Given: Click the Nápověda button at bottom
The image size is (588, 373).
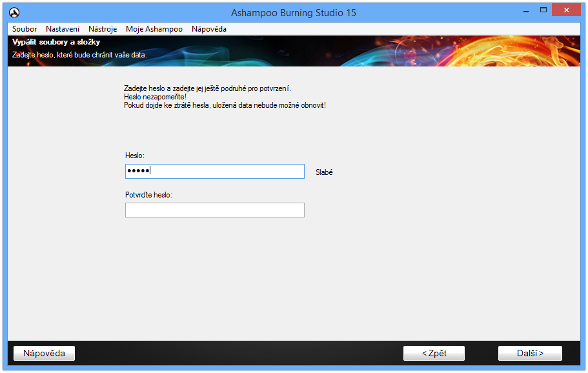Looking at the screenshot, I should tap(45, 353).
